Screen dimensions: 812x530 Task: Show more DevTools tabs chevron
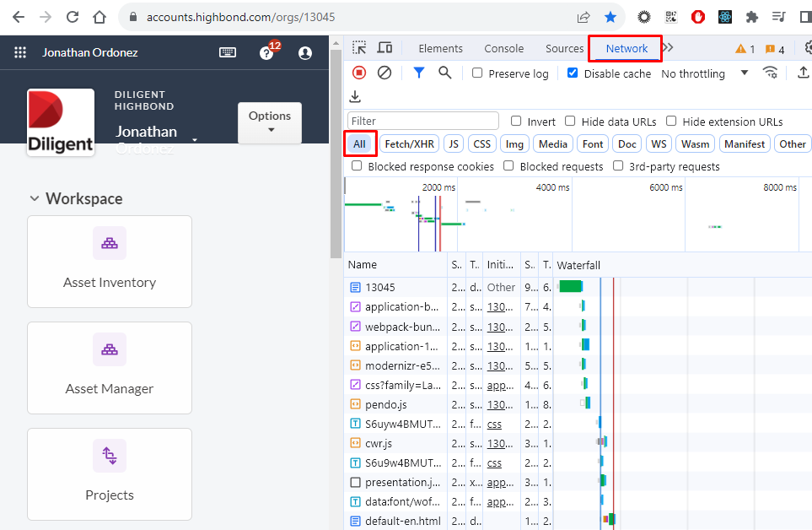tap(668, 47)
